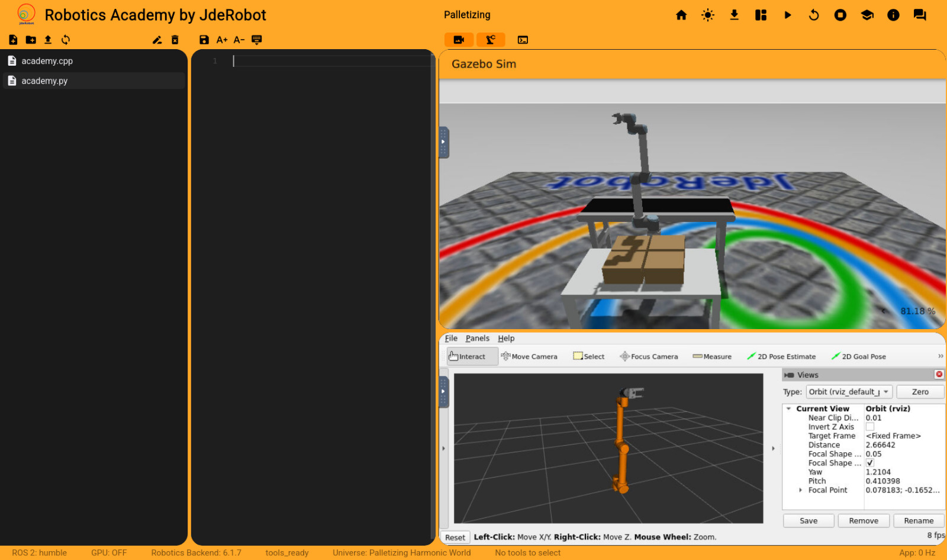Open the view Type dropdown
This screenshot has height=560, width=947.
click(849, 392)
